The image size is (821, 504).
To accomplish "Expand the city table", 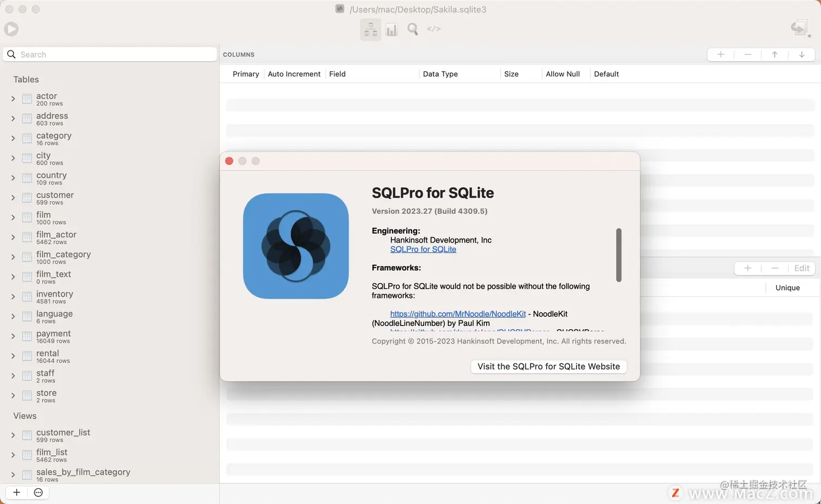I will coord(13,158).
